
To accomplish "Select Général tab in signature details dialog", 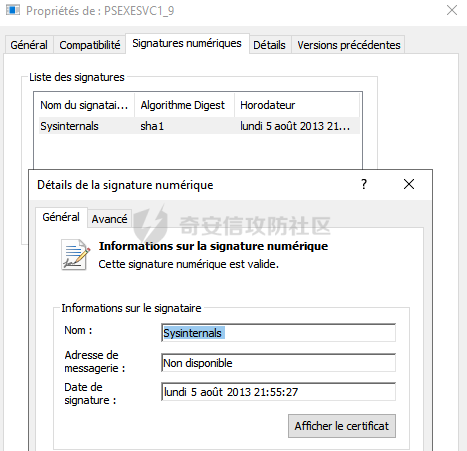I will pos(61,217).
